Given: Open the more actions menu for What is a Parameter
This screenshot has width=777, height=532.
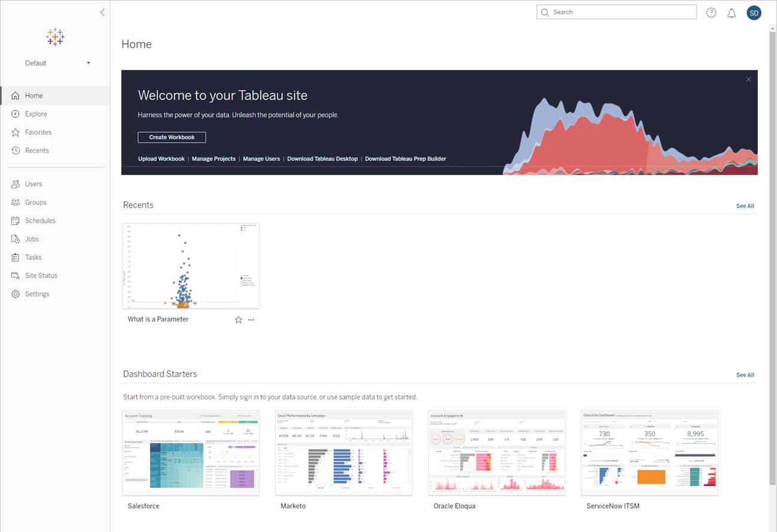Looking at the screenshot, I should tap(251, 320).
